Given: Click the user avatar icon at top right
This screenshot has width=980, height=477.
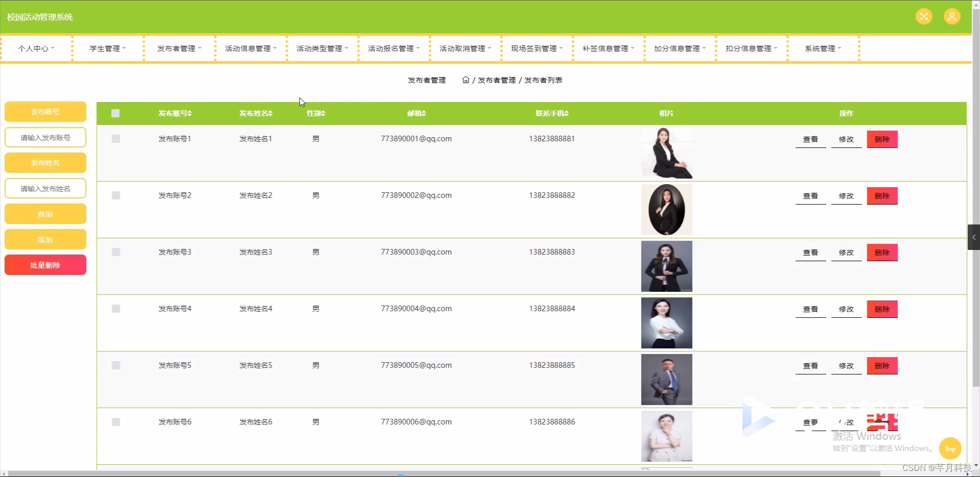Looking at the screenshot, I should pyautogui.click(x=951, y=16).
